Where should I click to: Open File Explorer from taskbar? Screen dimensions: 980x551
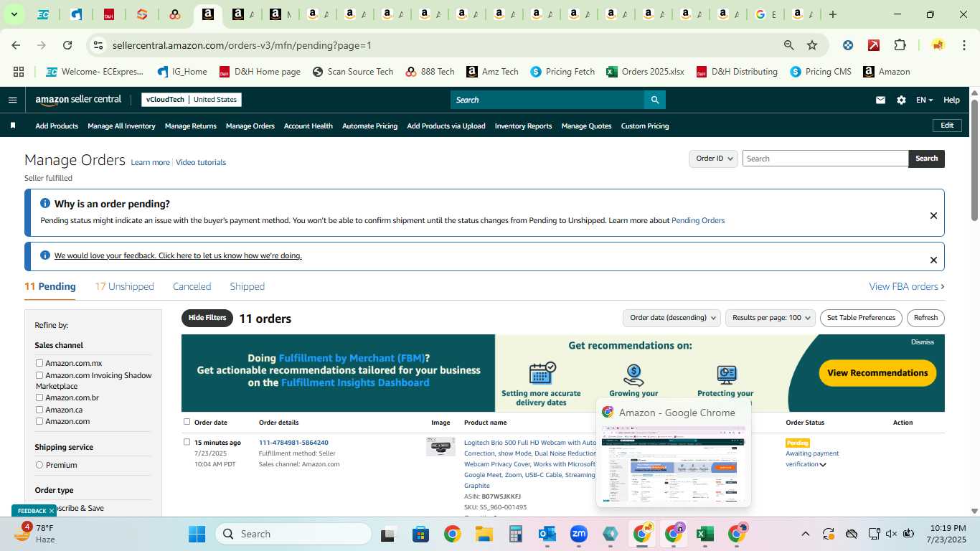click(x=484, y=534)
